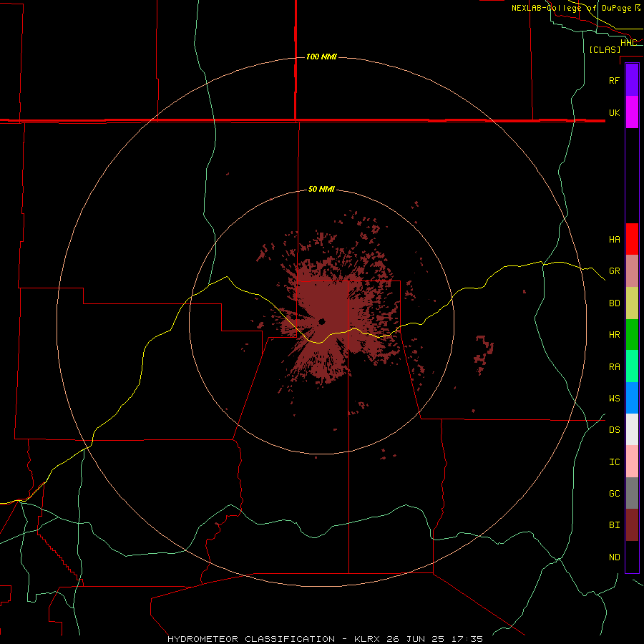Viewport: 644px width, 644px height.
Task: Click the DS legend label
Action: (x=615, y=430)
